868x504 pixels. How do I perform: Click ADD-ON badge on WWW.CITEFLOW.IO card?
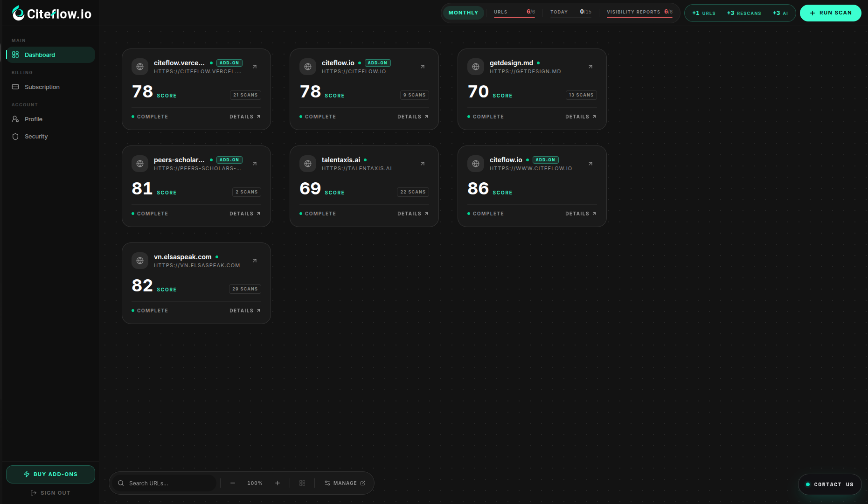click(x=546, y=160)
